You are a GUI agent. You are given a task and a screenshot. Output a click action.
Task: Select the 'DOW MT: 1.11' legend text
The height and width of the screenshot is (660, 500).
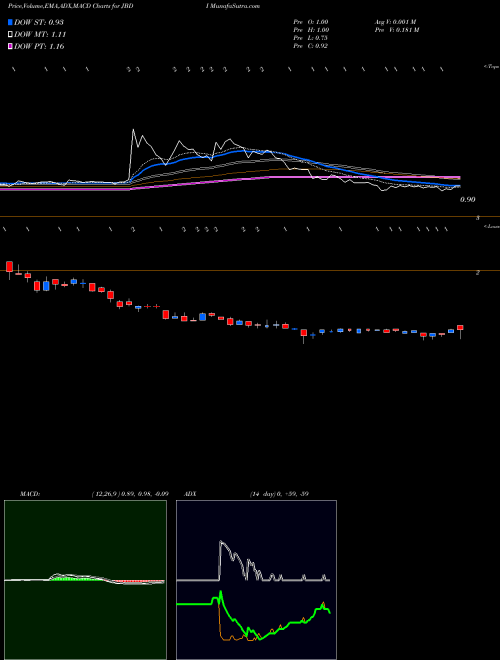click(x=40, y=35)
